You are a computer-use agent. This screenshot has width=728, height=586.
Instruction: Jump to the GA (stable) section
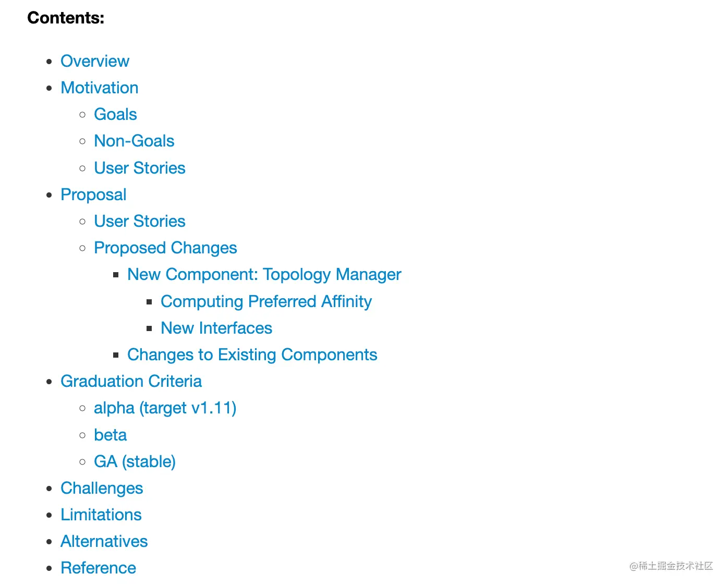[x=135, y=461]
